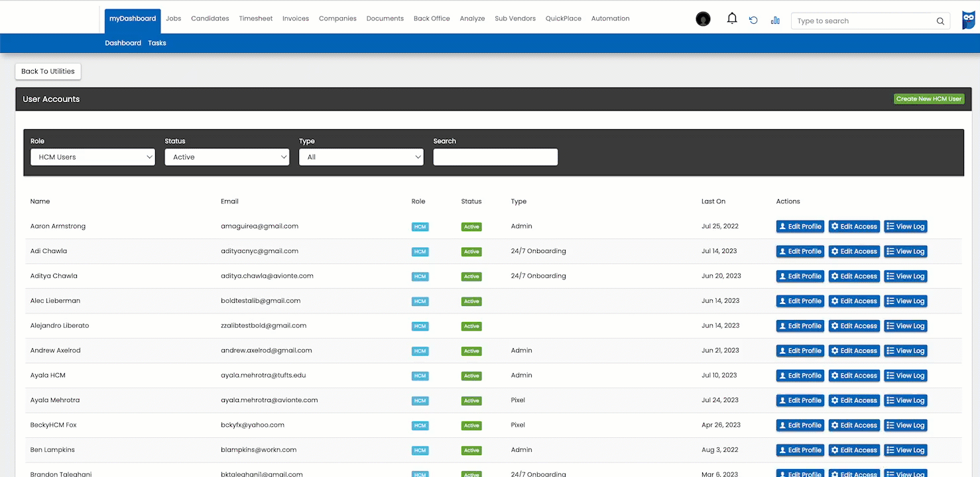980x477 pixels.
Task: Click the name Alejandro Liberato
Action: (60, 326)
